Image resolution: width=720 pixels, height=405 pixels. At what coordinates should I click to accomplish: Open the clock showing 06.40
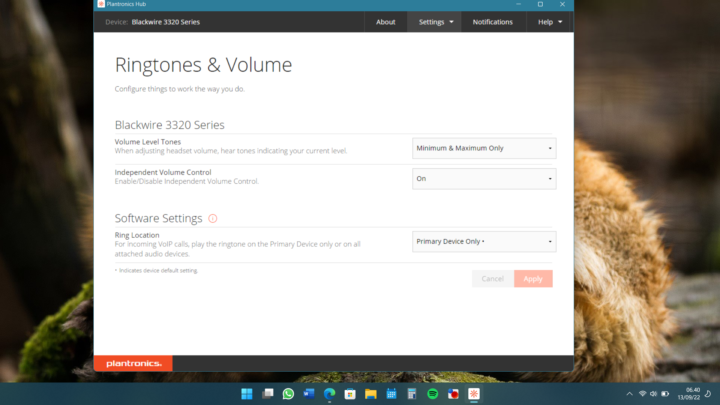coord(689,394)
